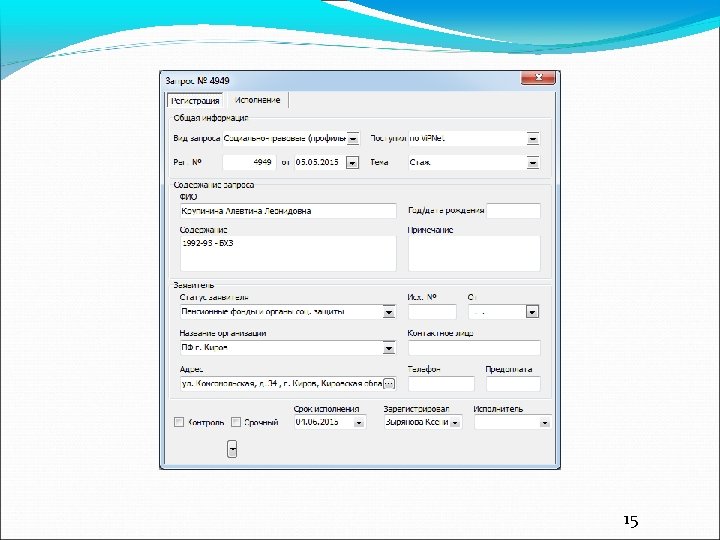720x540 pixels.
Task: Click the Содержание text area with 1992-93
Action: pos(288,253)
